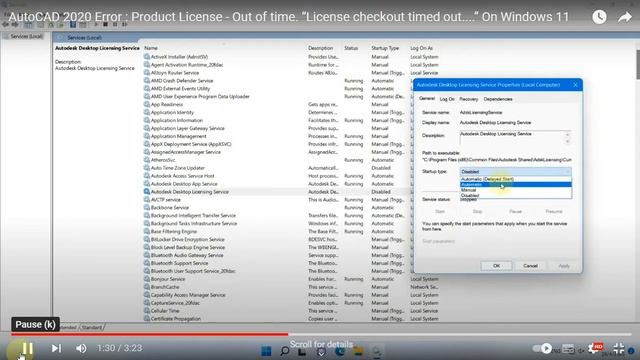The height and width of the screenshot is (360, 640).
Task: Click the Apply button
Action: (564, 266)
